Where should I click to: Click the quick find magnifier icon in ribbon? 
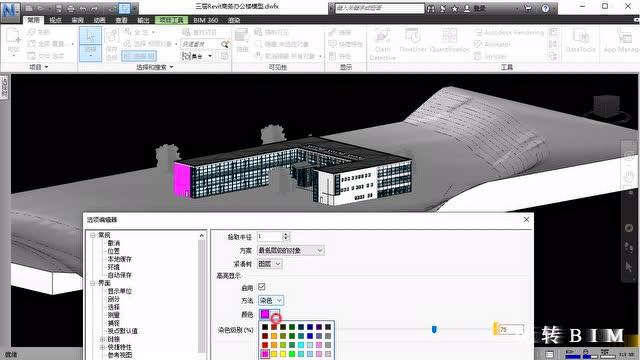coord(224,44)
